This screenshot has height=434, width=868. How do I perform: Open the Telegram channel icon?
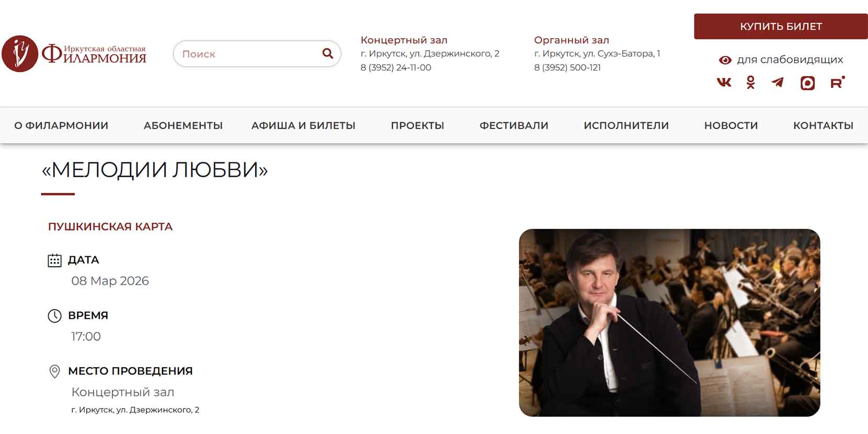778,83
